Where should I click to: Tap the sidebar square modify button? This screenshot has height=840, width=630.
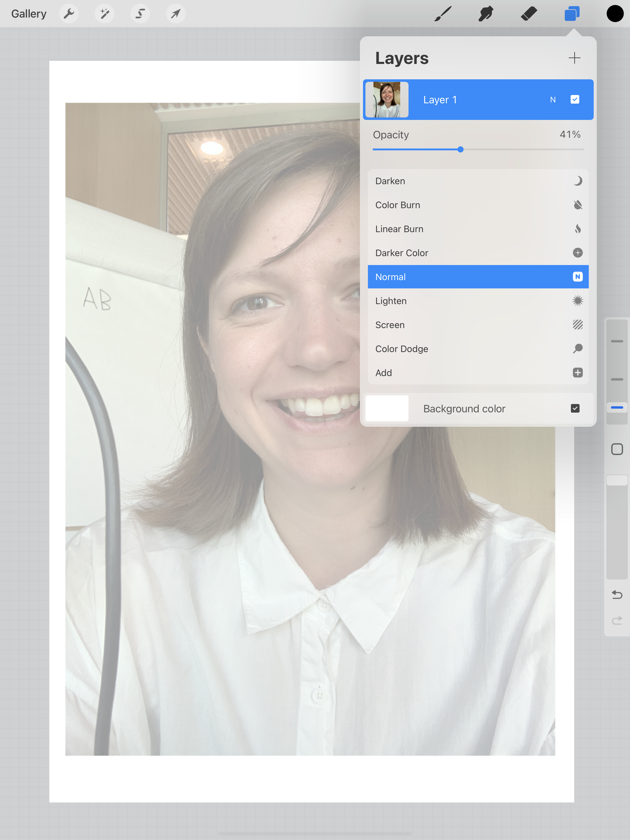click(617, 449)
